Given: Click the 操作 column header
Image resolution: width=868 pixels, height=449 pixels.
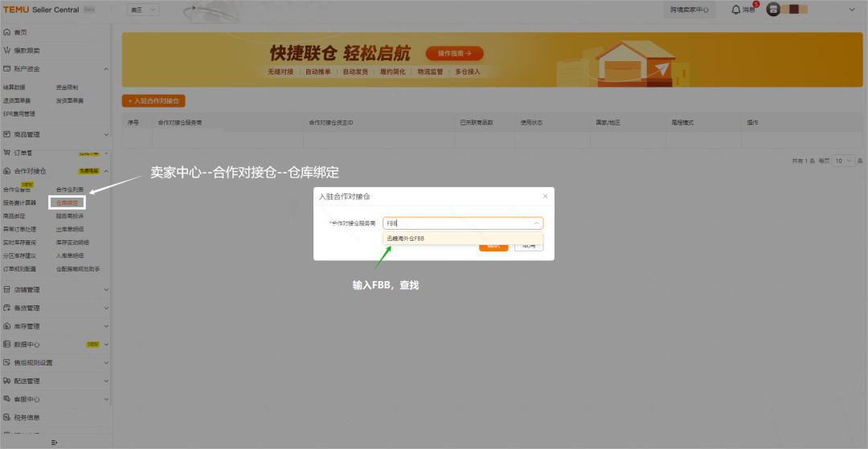Looking at the screenshot, I should click(752, 122).
